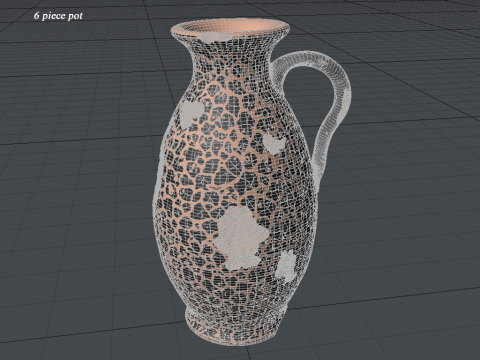The width and height of the screenshot is (480, 360).
Task: Click the round foot base of the jug
Action: [236, 326]
